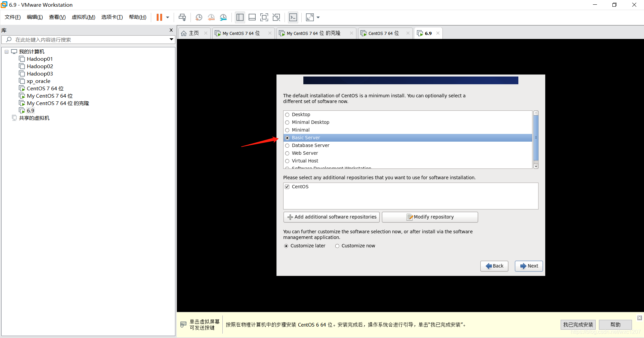Toggle the thumbnail bar view icon
This screenshot has width=644, height=338.
pyautogui.click(x=252, y=17)
